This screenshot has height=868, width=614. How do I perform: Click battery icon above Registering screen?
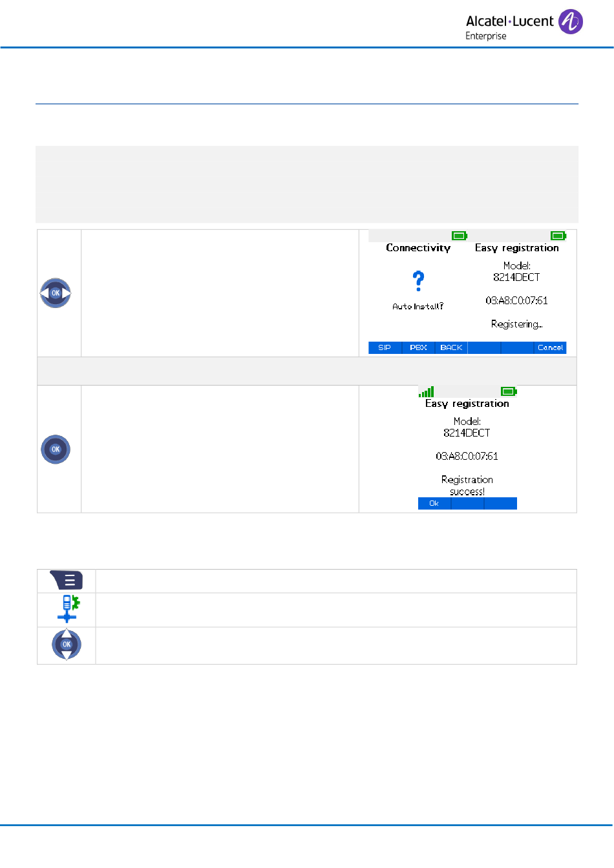coord(558,236)
